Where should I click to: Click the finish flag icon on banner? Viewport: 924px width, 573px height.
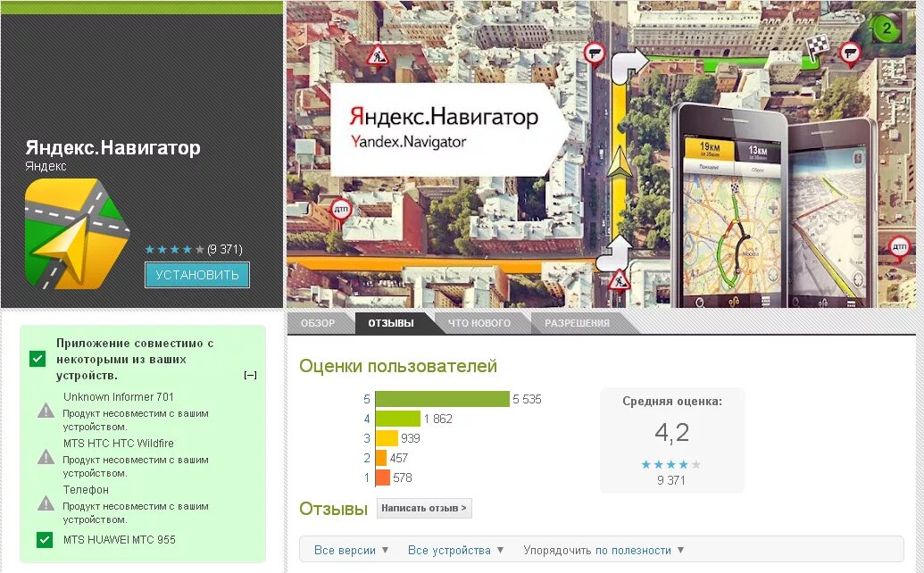(817, 47)
